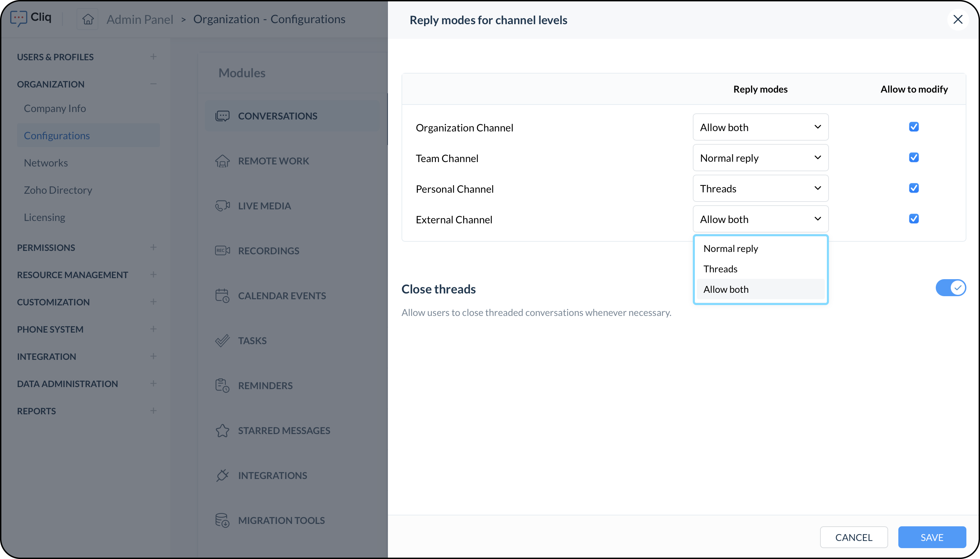Viewport: 980px width, 559px height.
Task: Uncheck Allow to modify for Personal Channel
Action: 914,188
